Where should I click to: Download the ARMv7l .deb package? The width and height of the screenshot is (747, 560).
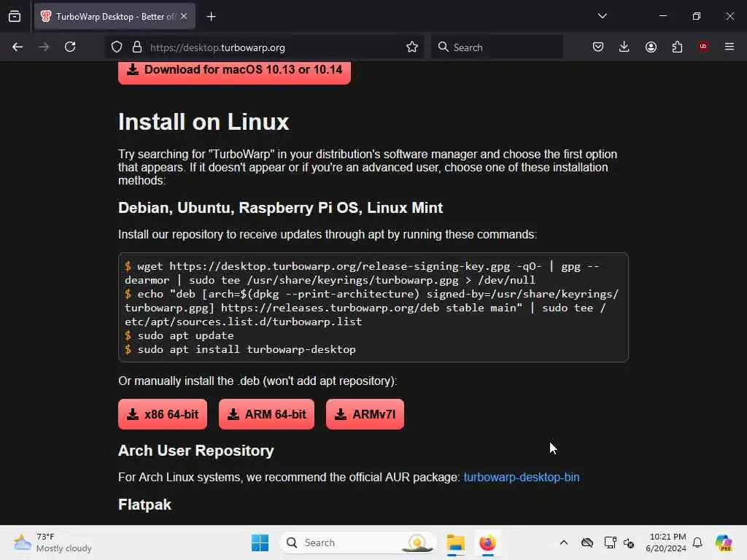click(x=365, y=414)
